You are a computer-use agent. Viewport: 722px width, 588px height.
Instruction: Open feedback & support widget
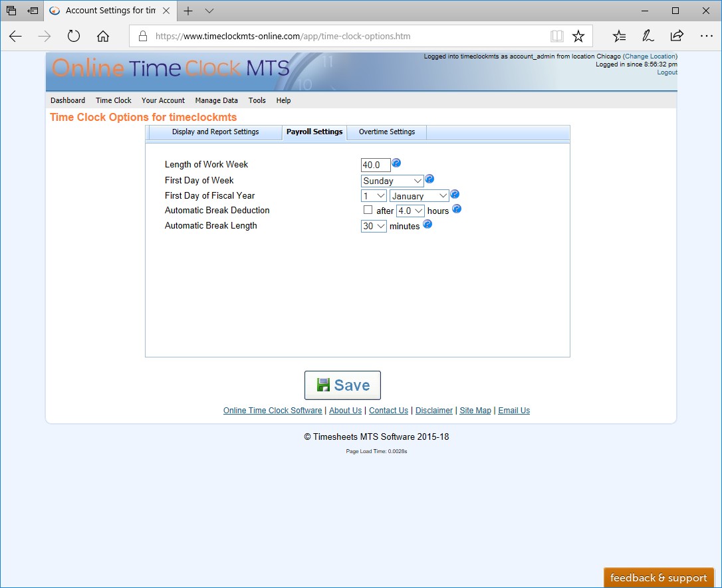tap(658, 577)
